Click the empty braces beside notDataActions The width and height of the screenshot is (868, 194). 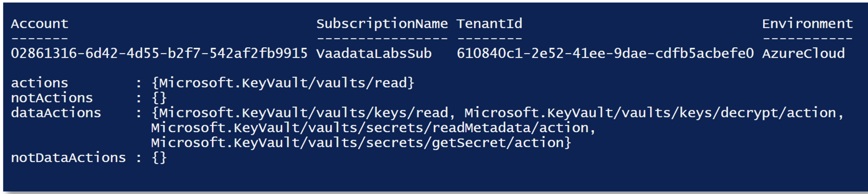(x=159, y=158)
